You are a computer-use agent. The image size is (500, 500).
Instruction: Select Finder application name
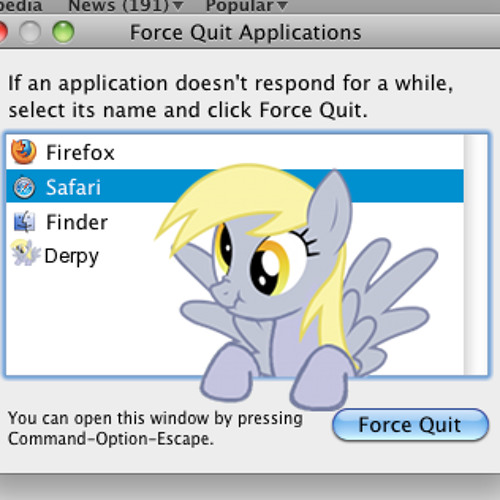pyautogui.click(x=77, y=222)
